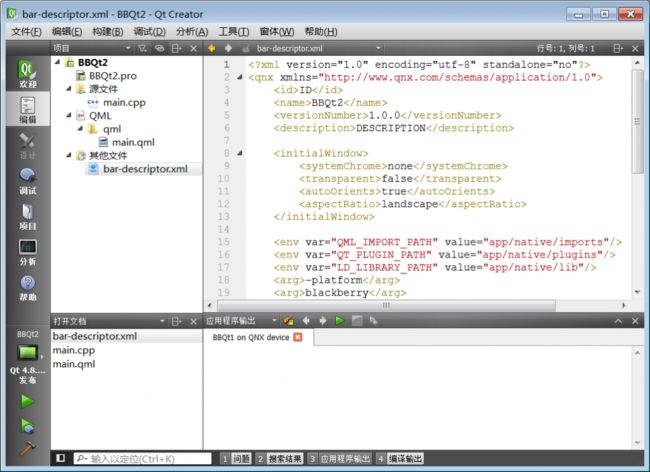Image resolution: width=650 pixels, height=472 pixels.
Task: Go forward in editor navigation history
Action: (228, 48)
